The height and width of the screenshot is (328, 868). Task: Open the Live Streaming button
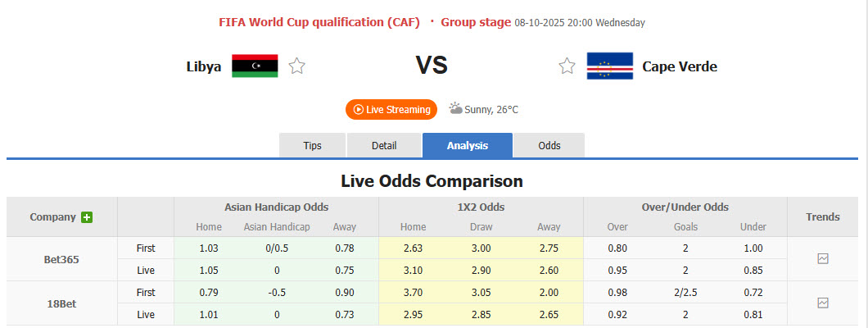[x=391, y=110]
